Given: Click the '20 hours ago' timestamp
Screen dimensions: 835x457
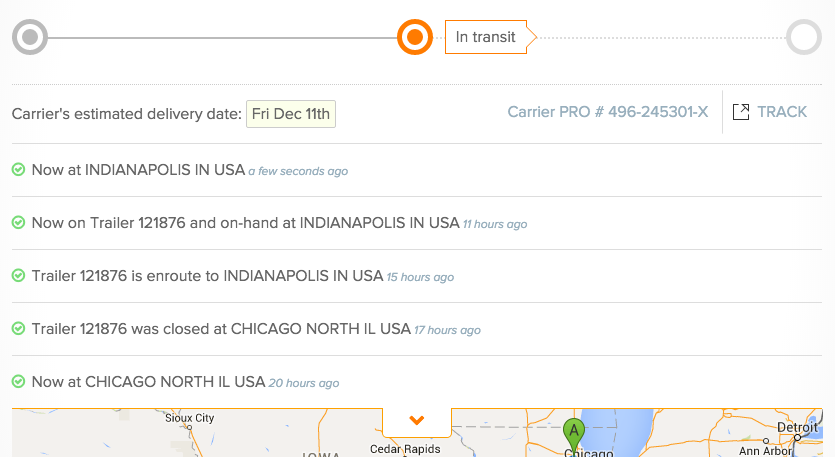Looking at the screenshot, I should click(304, 383).
